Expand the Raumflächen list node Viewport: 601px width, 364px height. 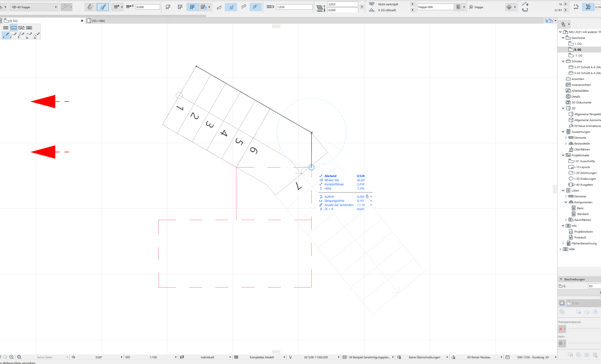[566, 220]
